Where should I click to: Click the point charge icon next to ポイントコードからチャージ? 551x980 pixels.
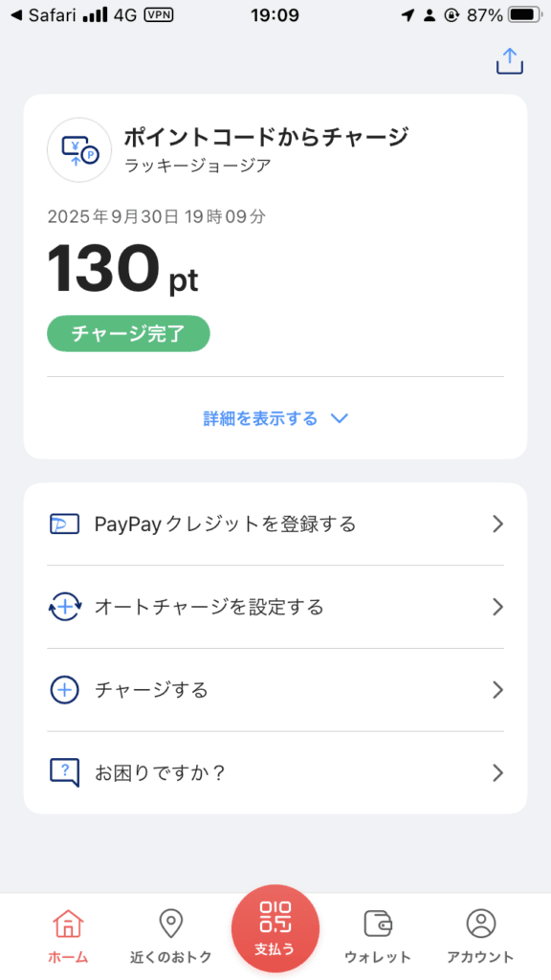(x=78, y=149)
